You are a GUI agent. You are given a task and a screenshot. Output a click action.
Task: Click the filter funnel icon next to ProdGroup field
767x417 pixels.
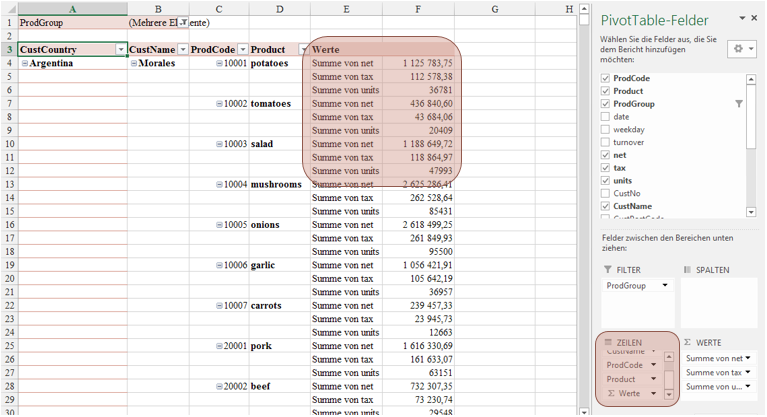[739, 104]
